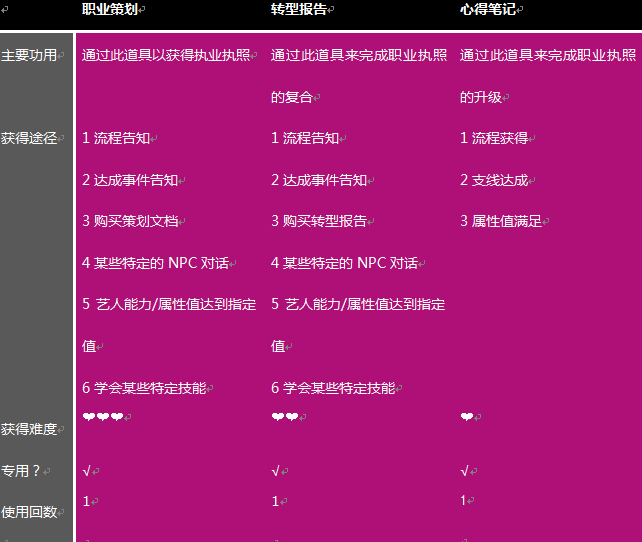642x542 pixels.
Task: Click the wrapped 值 in 职业策划 column
Action: pyautogui.click(x=89, y=346)
